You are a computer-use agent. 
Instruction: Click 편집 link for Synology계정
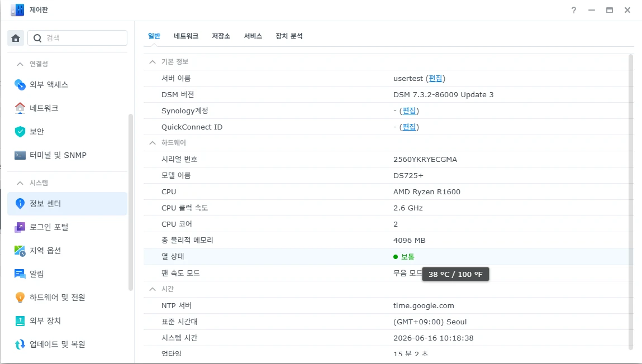coord(409,111)
